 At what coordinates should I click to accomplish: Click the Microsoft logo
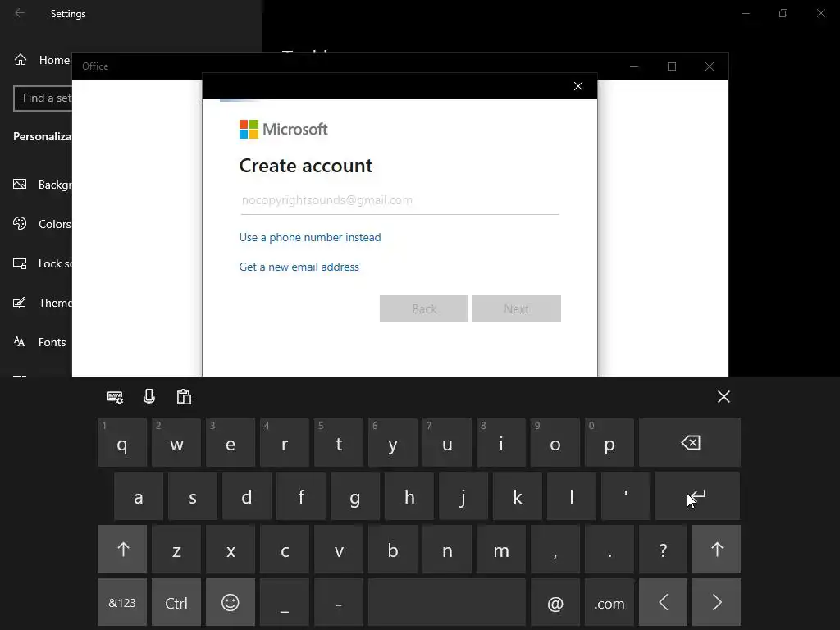coord(283,129)
